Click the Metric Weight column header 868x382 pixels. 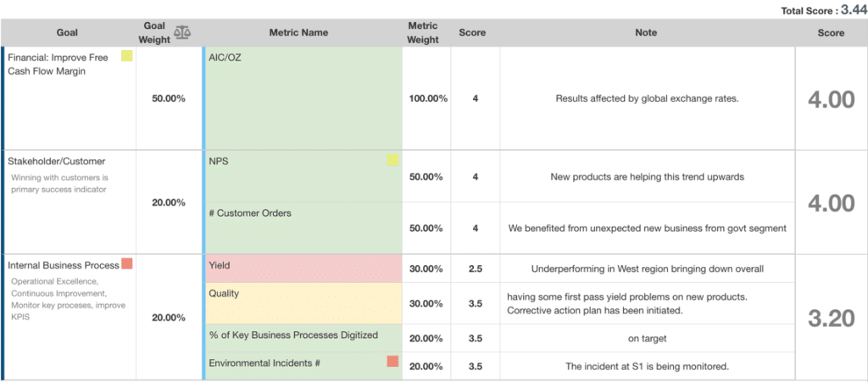(423, 33)
